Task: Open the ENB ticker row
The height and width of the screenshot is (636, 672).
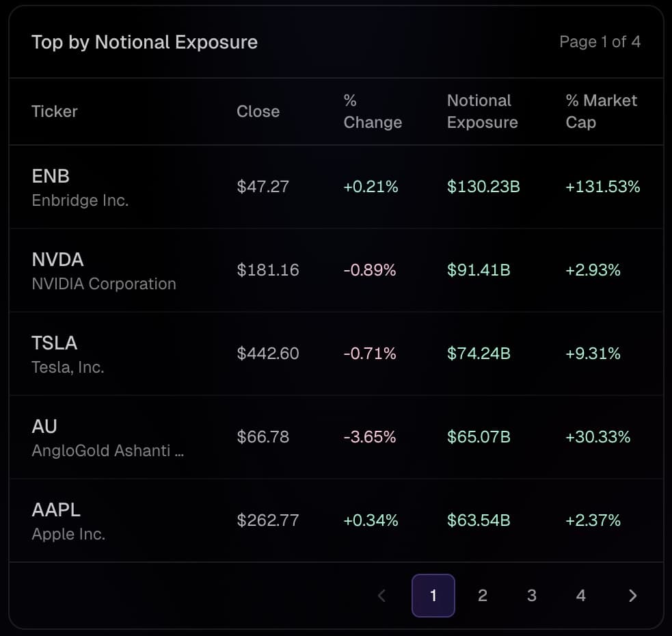Action: click(x=51, y=176)
